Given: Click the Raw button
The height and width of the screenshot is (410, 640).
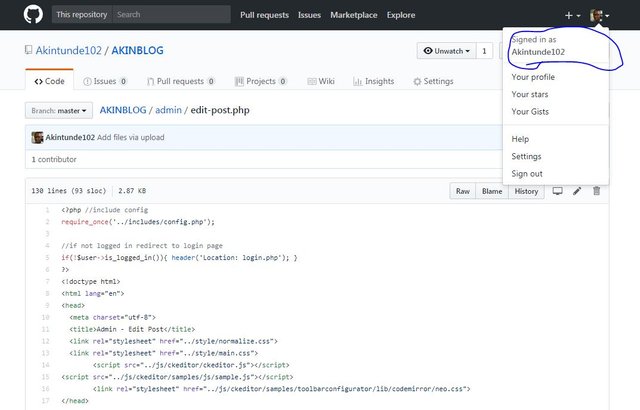Looking at the screenshot, I should point(463,190).
